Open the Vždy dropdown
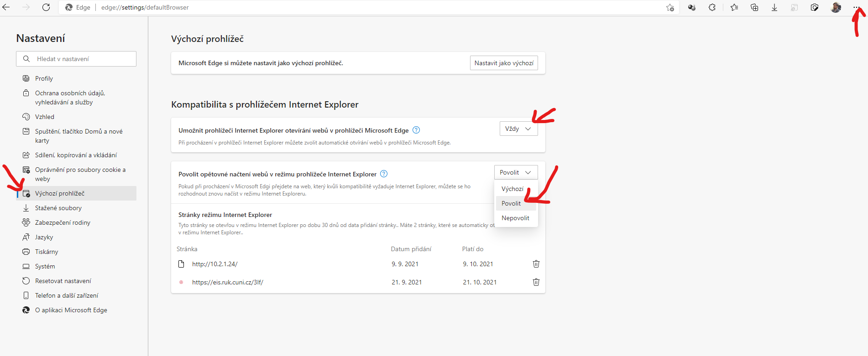Screen dimensions: 868x356 (x=518, y=129)
